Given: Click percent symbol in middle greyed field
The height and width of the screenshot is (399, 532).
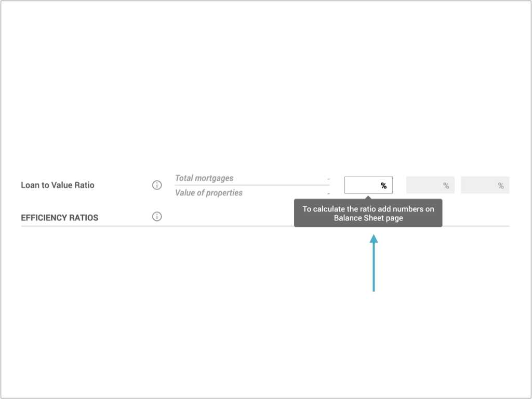Looking at the screenshot, I should [x=446, y=185].
